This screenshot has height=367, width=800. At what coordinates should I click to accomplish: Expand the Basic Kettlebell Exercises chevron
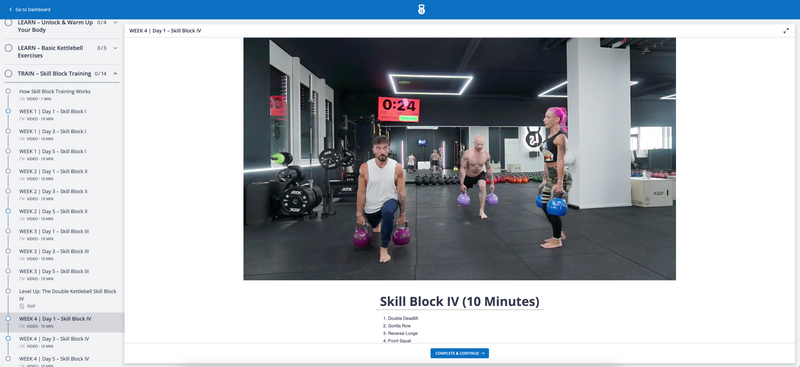pos(115,48)
